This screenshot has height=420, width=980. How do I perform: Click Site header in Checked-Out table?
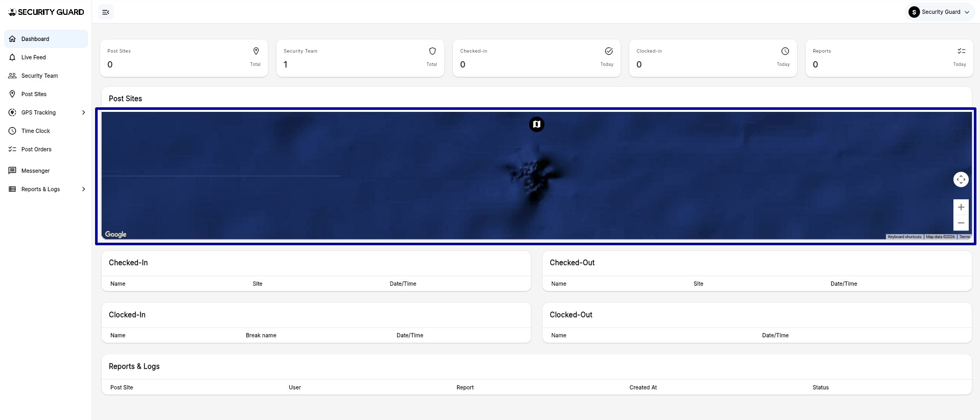pyautogui.click(x=698, y=284)
